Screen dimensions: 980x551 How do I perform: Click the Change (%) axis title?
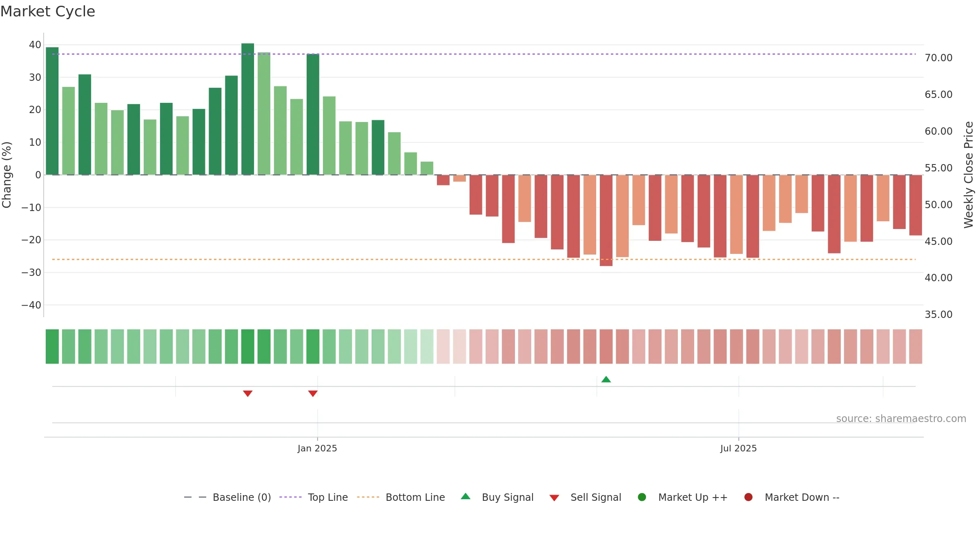click(x=7, y=175)
